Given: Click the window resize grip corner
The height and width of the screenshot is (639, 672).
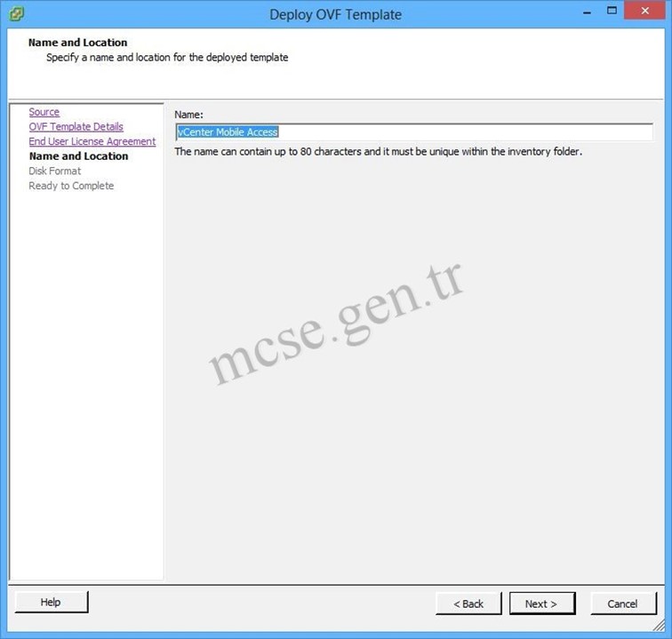Looking at the screenshot, I should coord(660,626).
